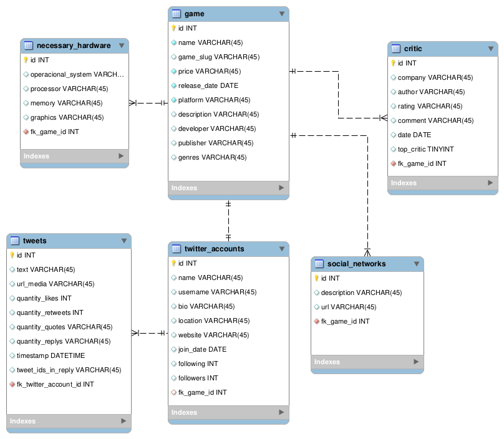Expand Indexes section in tweets table
This screenshot has height=439, width=504.
click(x=122, y=421)
